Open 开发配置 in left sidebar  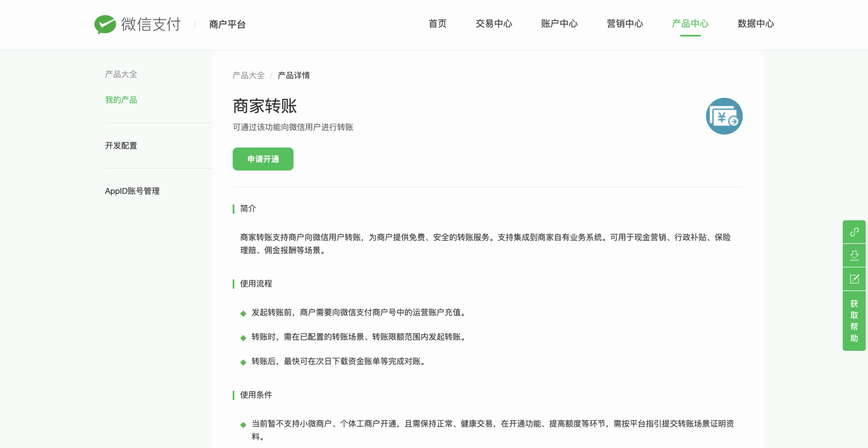[121, 146]
